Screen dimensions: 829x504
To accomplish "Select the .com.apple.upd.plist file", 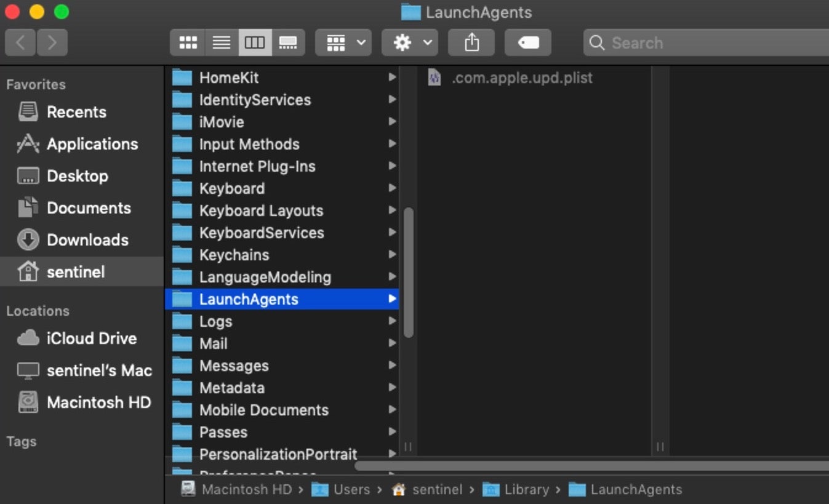I will pyautogui.click(x=522, y=78).
